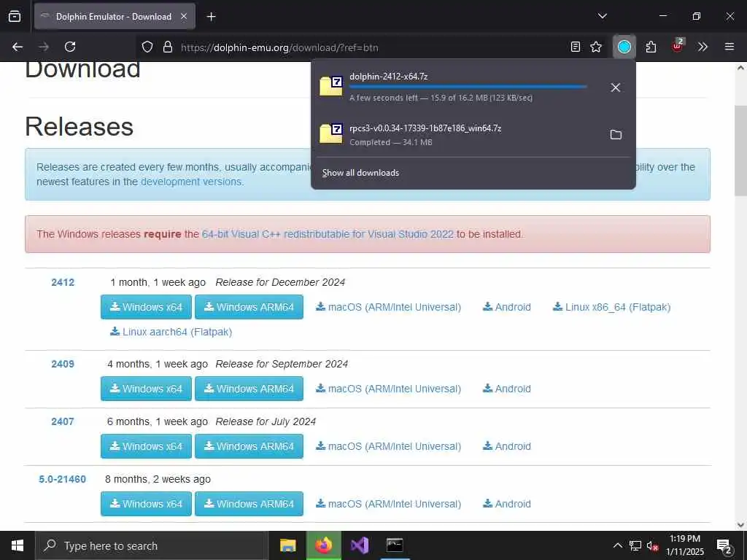The height and width of the screenshot is (560, 747).
Task: Click dolphin download progress bar
Action: point(468,87)
